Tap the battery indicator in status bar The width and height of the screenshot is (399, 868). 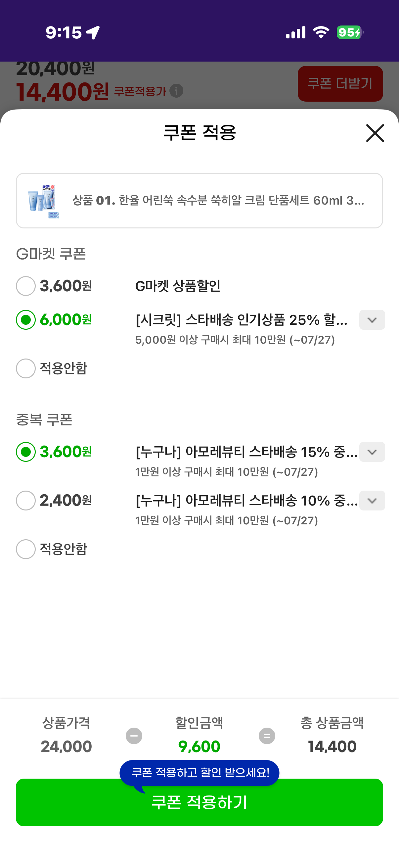(350, 32)
